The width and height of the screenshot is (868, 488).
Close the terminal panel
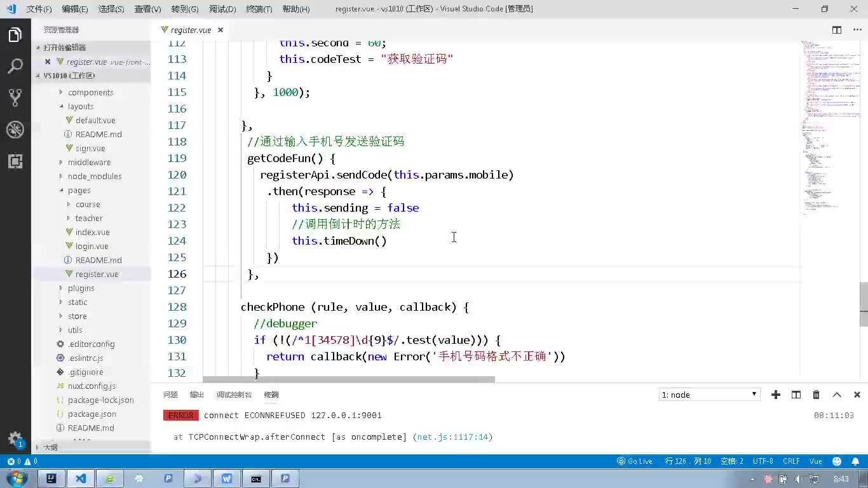tap(857, 395)
